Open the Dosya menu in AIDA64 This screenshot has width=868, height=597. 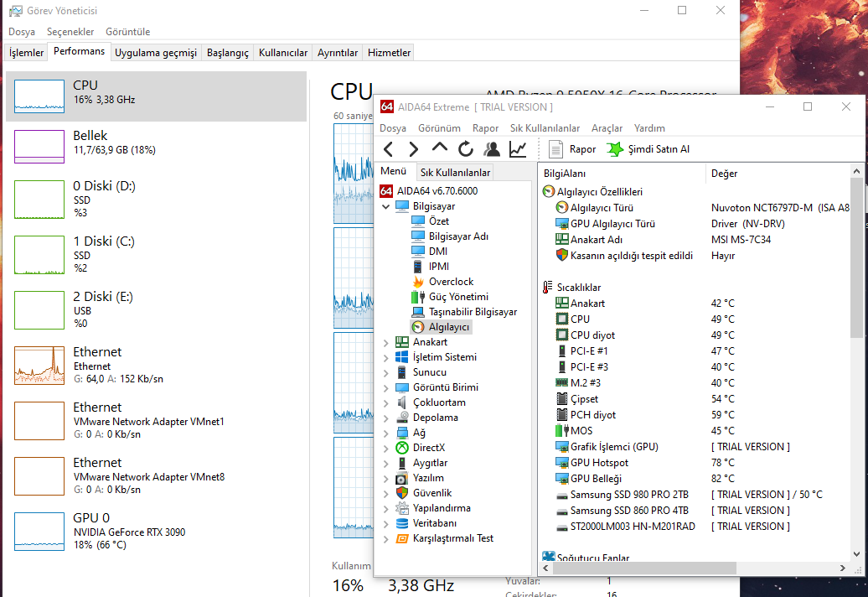393,128
